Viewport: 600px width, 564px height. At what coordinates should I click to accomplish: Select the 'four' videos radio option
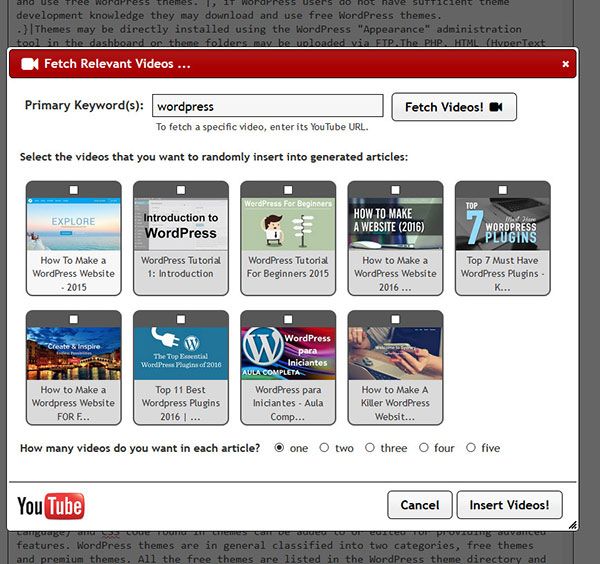424,447
